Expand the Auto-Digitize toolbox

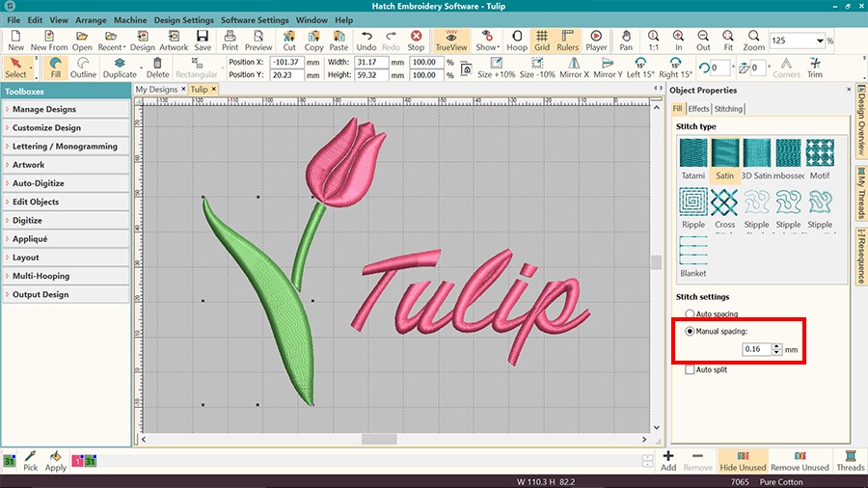(x=66, y=183)
